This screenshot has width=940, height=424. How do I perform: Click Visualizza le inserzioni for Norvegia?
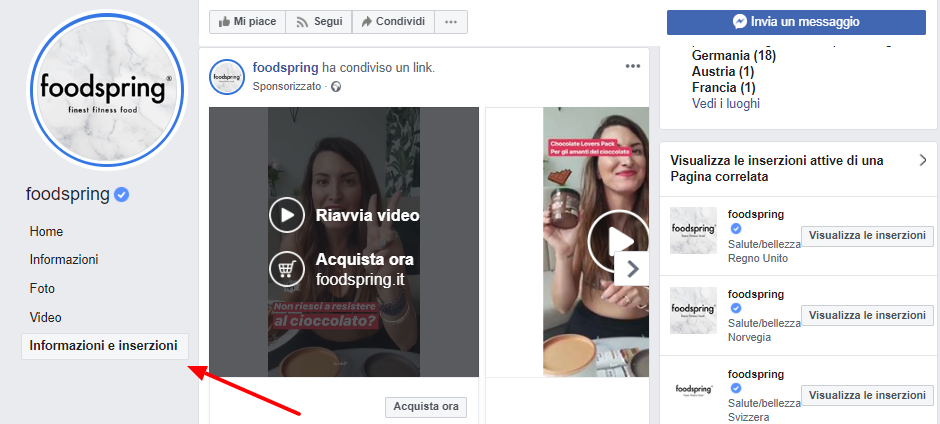[867, 315]
